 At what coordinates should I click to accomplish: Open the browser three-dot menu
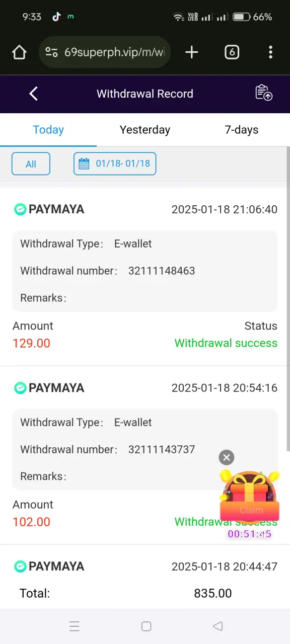point(271,52)
